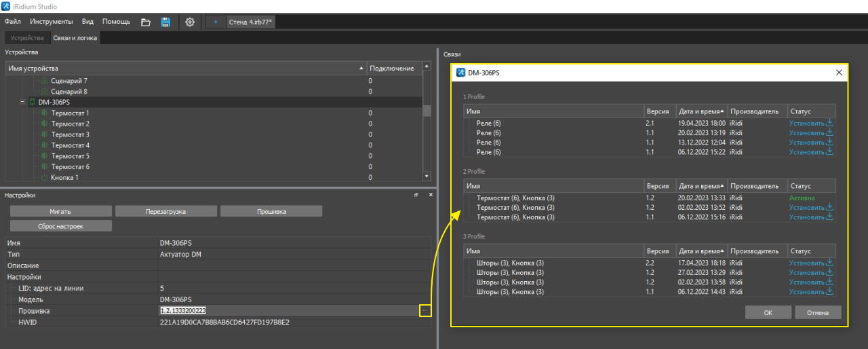This screenshot has width=868, height=349.
Task: Close the Настройки panel with its X icon
Action: 431,196
